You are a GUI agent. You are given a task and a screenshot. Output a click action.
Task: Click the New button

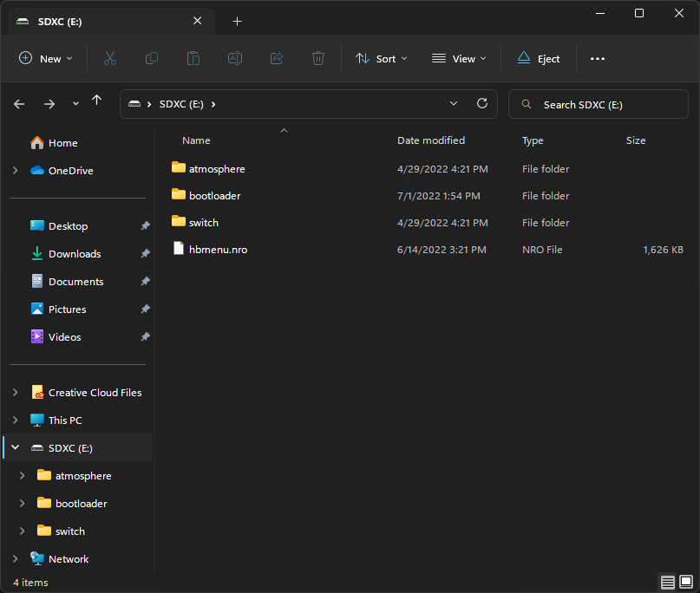(46, 58)
